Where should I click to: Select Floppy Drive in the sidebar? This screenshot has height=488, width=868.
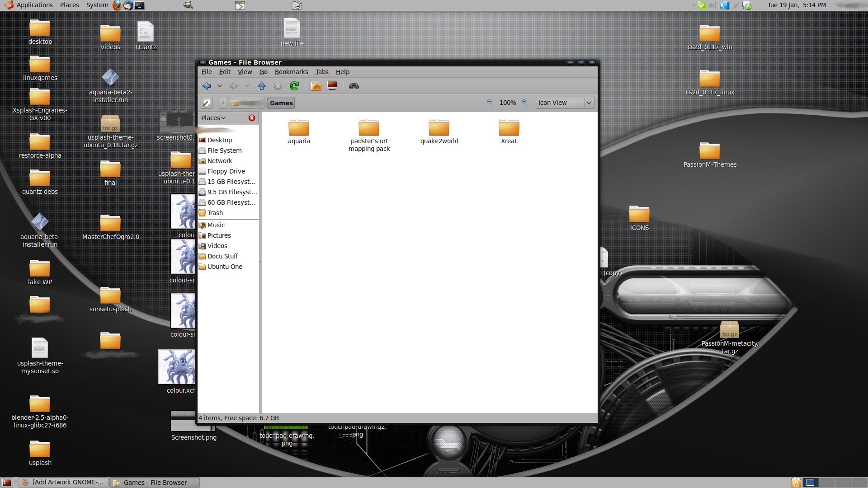228,171
